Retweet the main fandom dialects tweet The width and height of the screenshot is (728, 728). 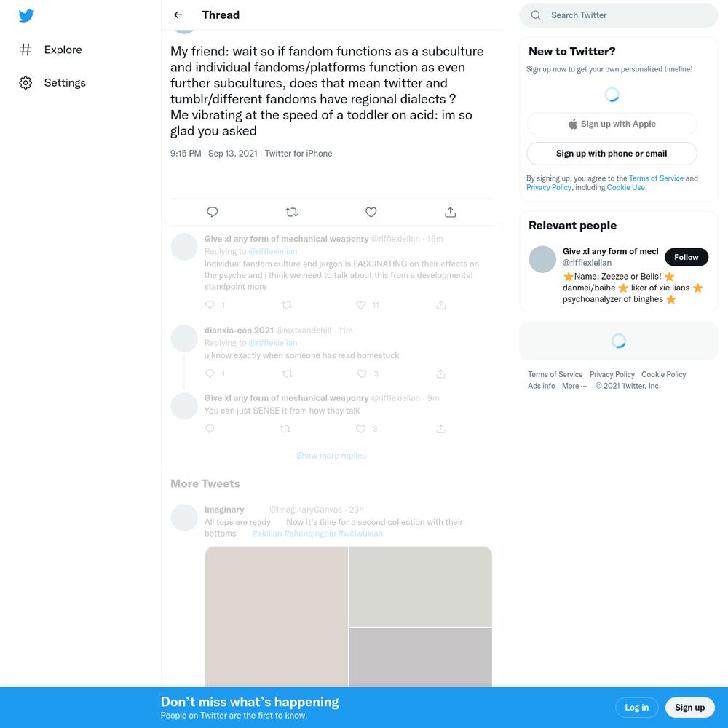[292, 212]
